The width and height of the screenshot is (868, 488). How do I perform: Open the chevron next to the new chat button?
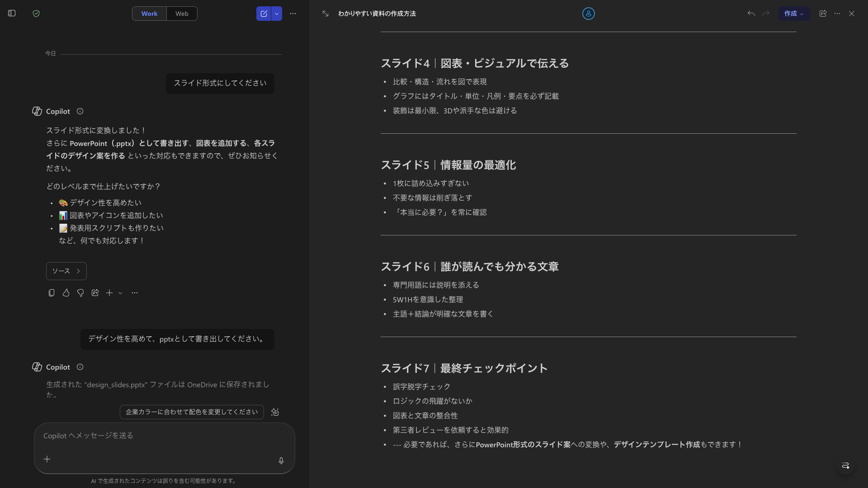pos(276,14)
